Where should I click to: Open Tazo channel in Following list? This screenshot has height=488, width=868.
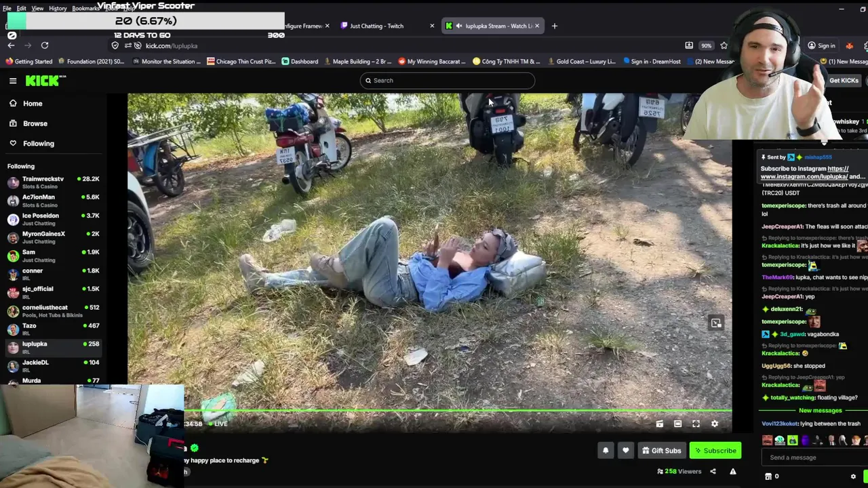tap(54, 329)
